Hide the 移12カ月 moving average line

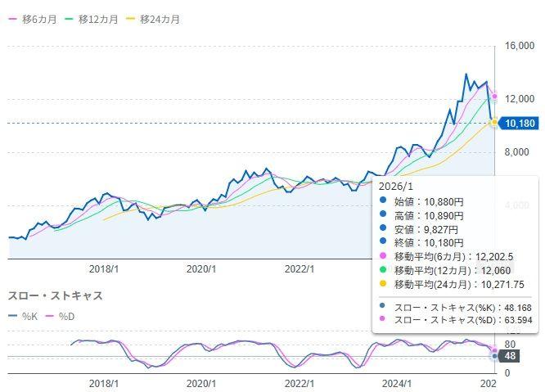click(97, 19)
